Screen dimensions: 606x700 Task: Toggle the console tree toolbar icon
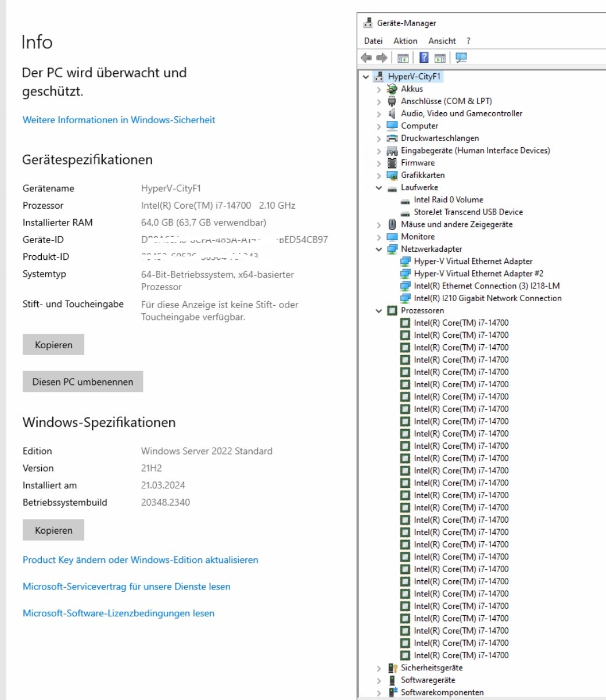[403, 58]
